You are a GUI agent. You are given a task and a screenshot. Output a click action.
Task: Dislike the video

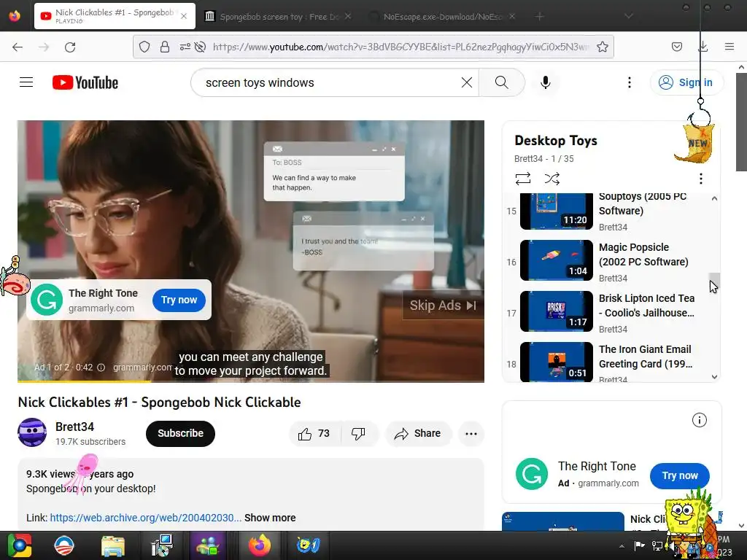tap(358, 433)
